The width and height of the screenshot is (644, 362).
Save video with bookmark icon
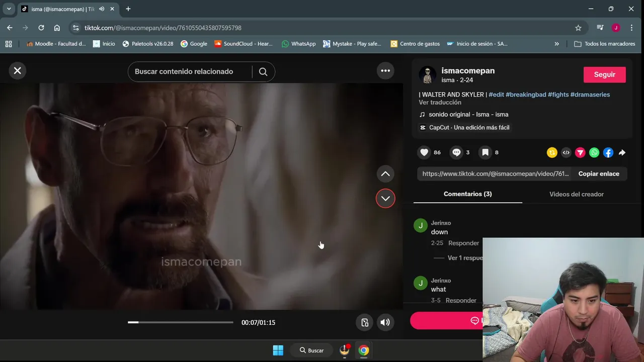pos(485,152)
